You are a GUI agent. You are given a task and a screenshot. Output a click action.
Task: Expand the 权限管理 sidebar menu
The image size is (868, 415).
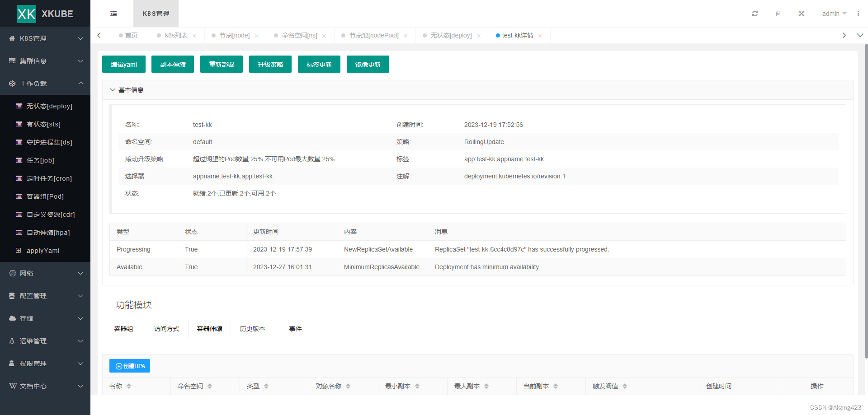tap(45, 364)
